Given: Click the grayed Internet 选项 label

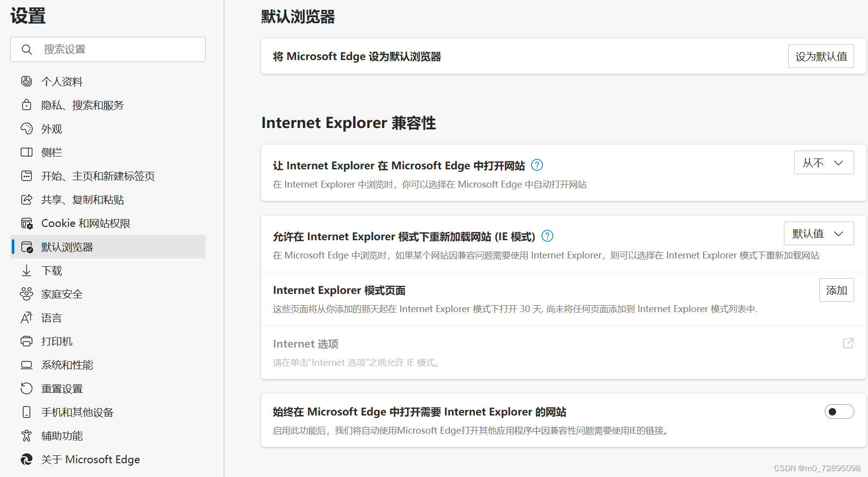Looking at the screenshot, I should pos(306,344).
